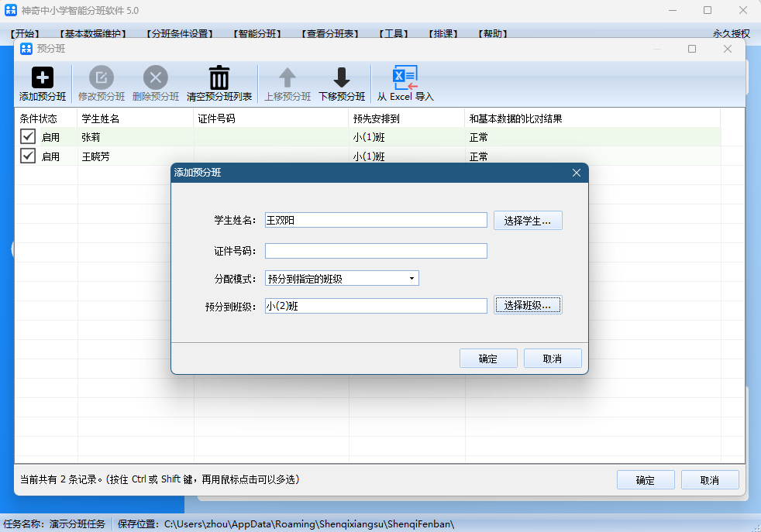Click the app logo in the title bar
Image resolution: width=761 pixels, height=532 pixels.
tap(11, 10)
